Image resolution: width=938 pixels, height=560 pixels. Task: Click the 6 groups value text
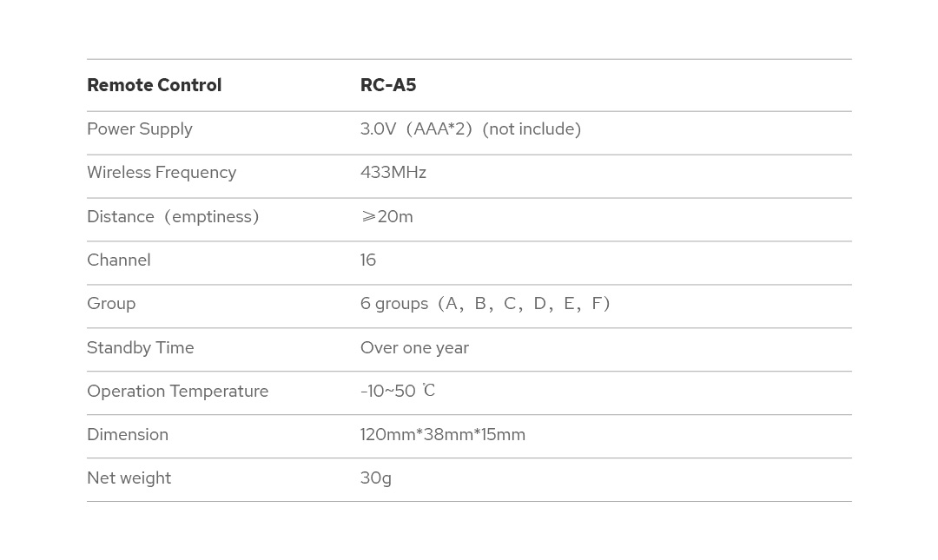click(x=485, y=303)
